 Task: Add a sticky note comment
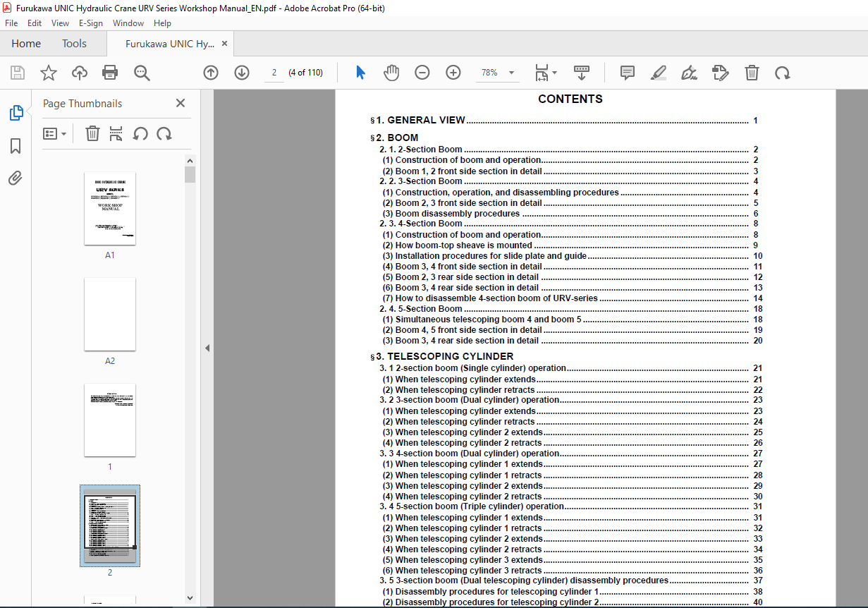[x=628, y=73]
